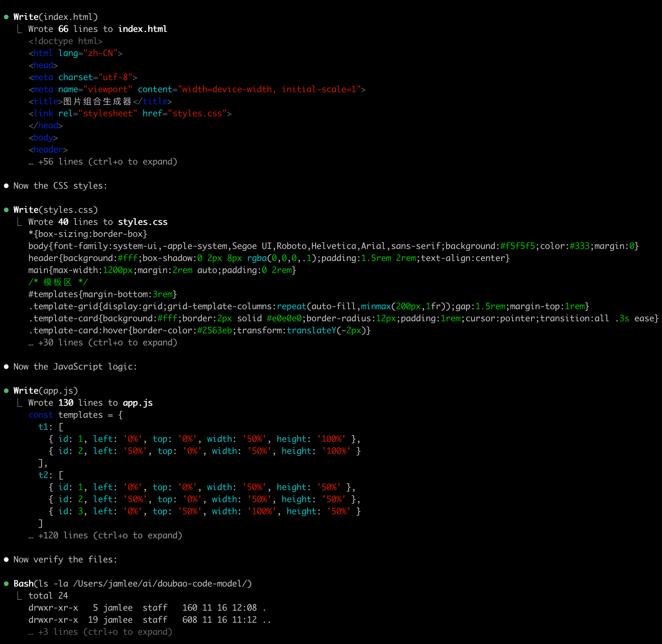Viewport: 662px width, 644px height.
Task: Click the closing '</head>' tag line
Action: (46, 126)
